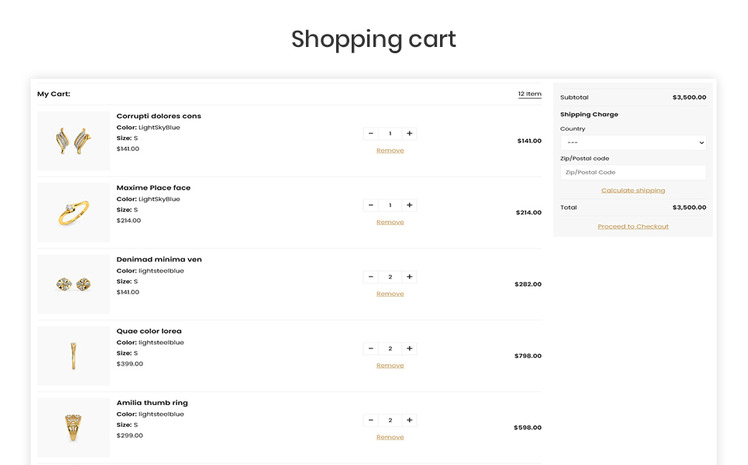The image size is (748, 465).
Task: Click the Denimad minima ven product title
Action: point(159,259)
